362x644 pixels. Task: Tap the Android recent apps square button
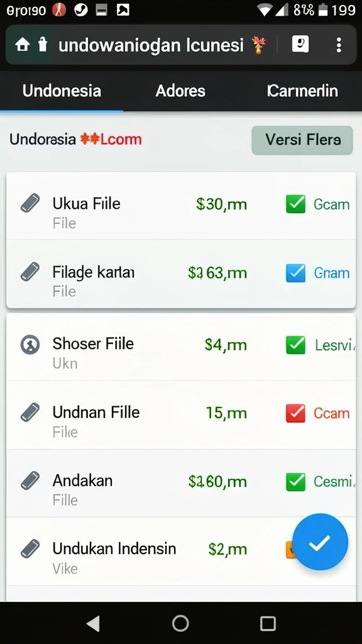tap(268, 623)
